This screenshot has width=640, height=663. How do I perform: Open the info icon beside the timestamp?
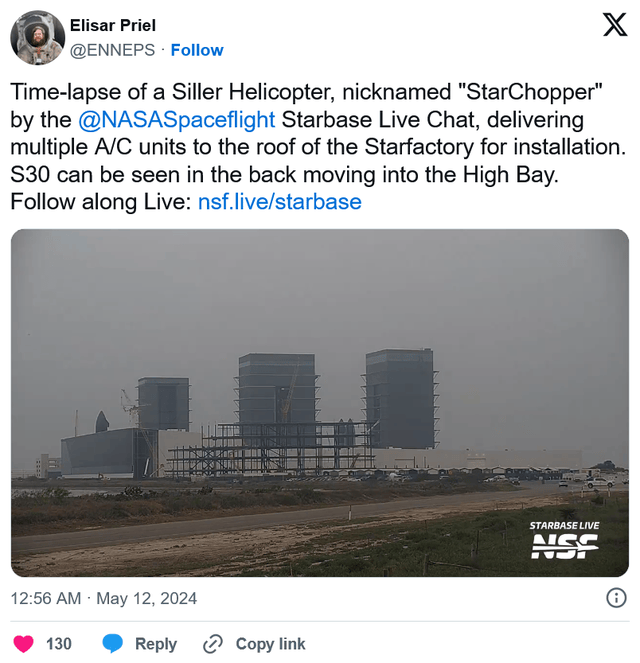click(617, 598)
